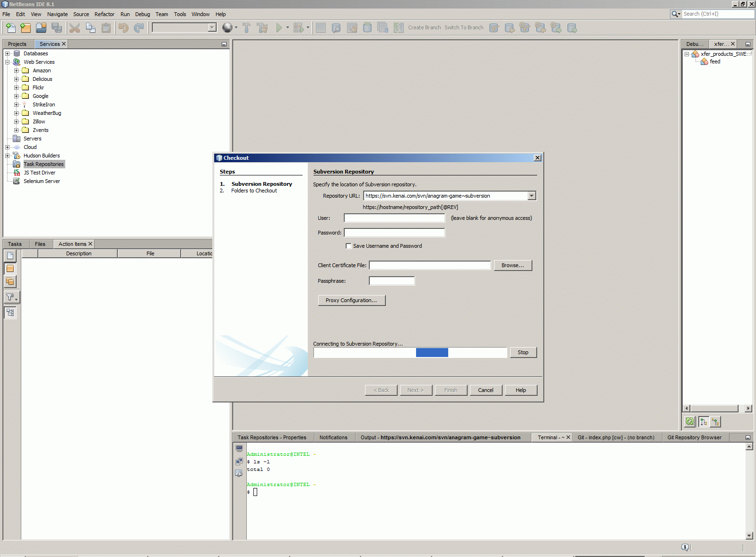The width and height of the screenshot is (756, 557).
Task: Click the filter funnel icon in Action Items
Action: [x=10, y=297]
